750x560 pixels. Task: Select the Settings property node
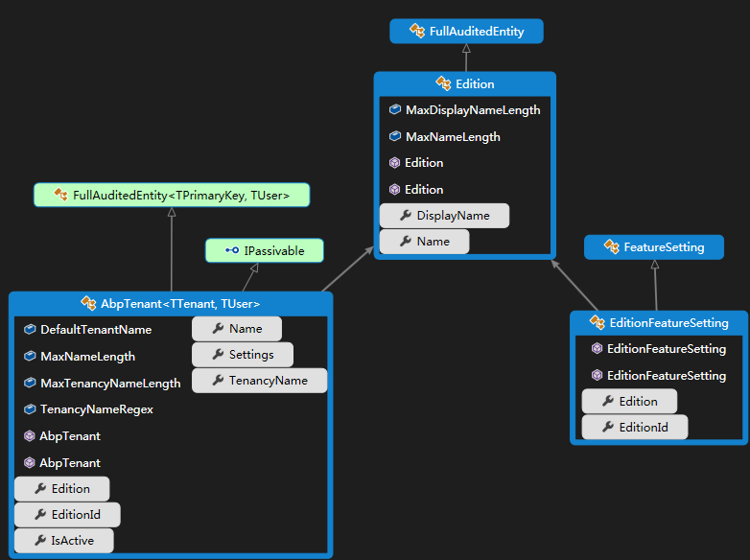(243, 355)
